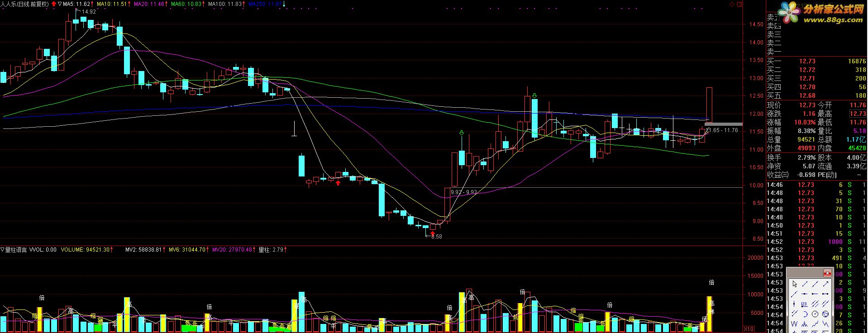
Task: Select the rising zigzag line tool
Action: [x=815, y=324]
